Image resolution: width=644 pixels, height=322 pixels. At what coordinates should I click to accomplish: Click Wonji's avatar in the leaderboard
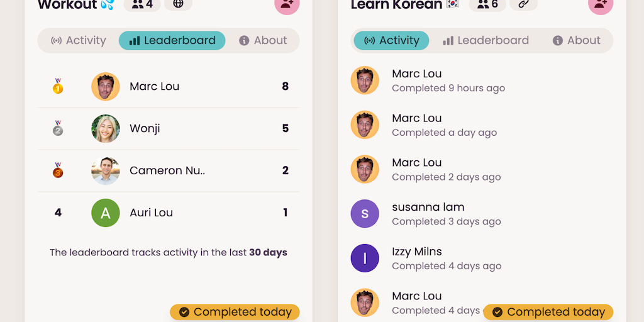(106, 128)
